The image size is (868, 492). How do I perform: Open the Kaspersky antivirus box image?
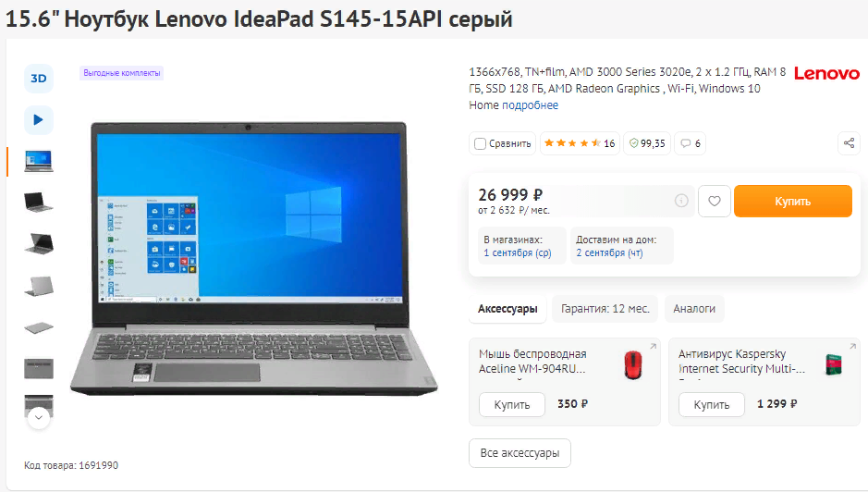[834, 365]
